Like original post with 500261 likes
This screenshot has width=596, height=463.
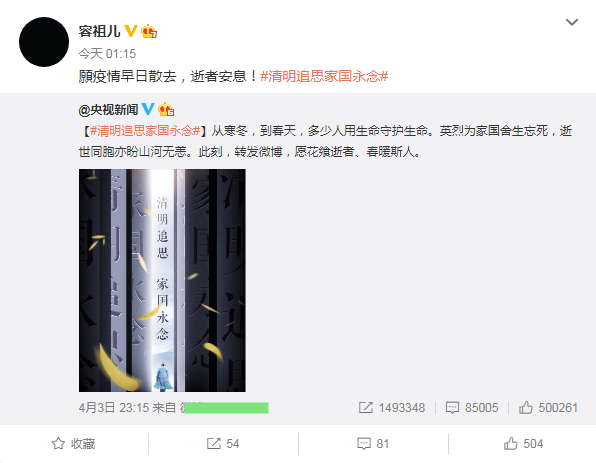(548, 408)
